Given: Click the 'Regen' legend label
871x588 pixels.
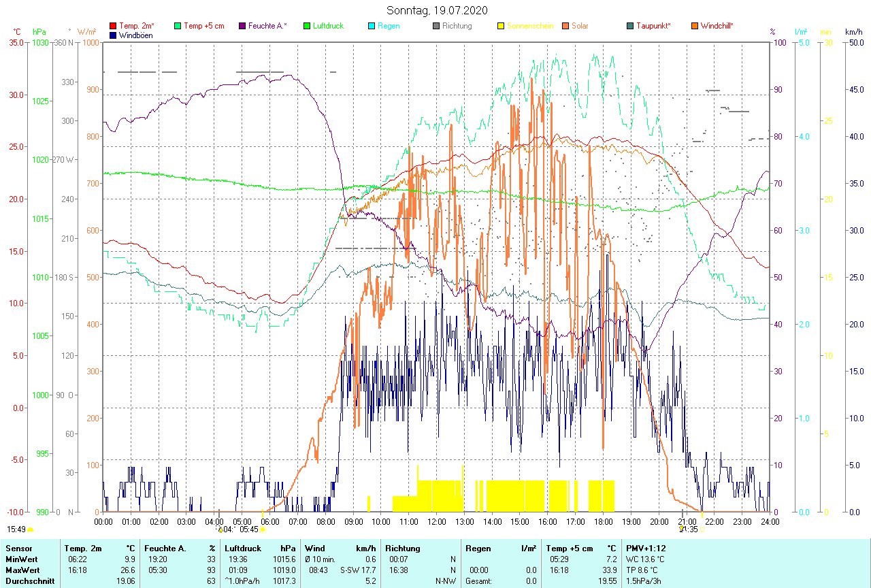Looking at the screenshot, I should click(x=389, y=26).
